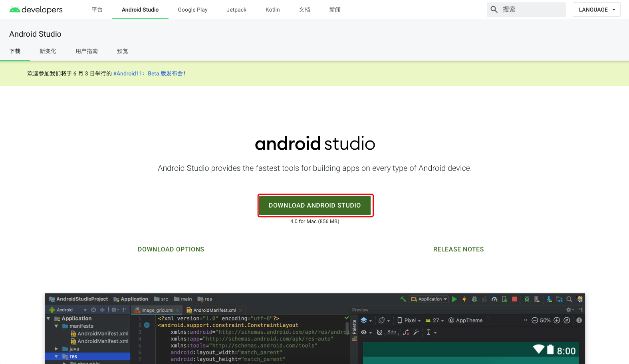The height and width of the screenshot is (364, 629).
Task: Click the warnings exclamation icon in Preview
Action: pos(579,320)
